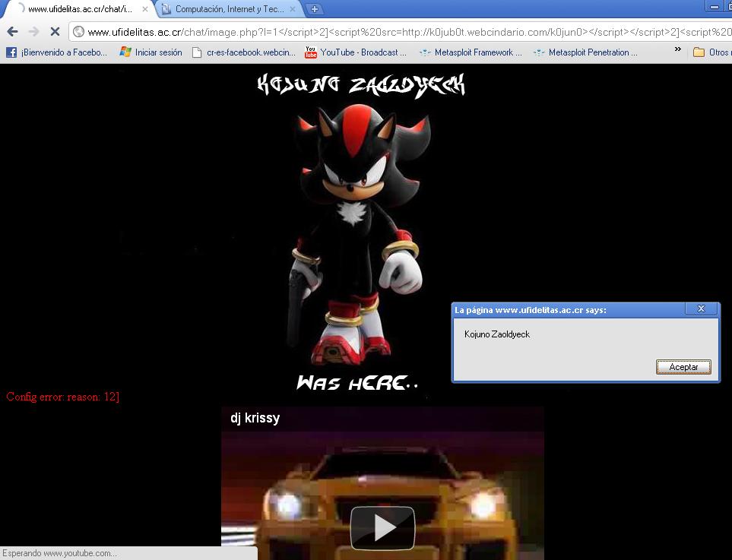Switch to the www.ufidelitas.ac.cr/chat tab
This screenshot has height=560, width=732.
pos(80,9)
